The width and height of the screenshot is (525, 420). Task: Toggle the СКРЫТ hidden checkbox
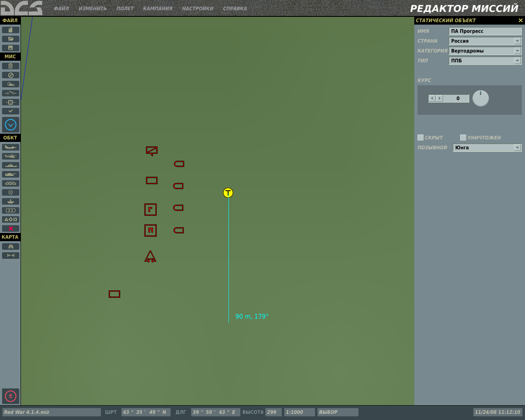pyautogui.click(x=420, y=138)
